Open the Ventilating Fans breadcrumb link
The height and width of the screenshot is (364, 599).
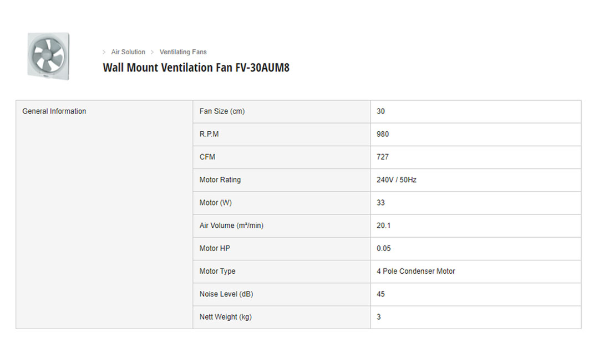(183, 52)
